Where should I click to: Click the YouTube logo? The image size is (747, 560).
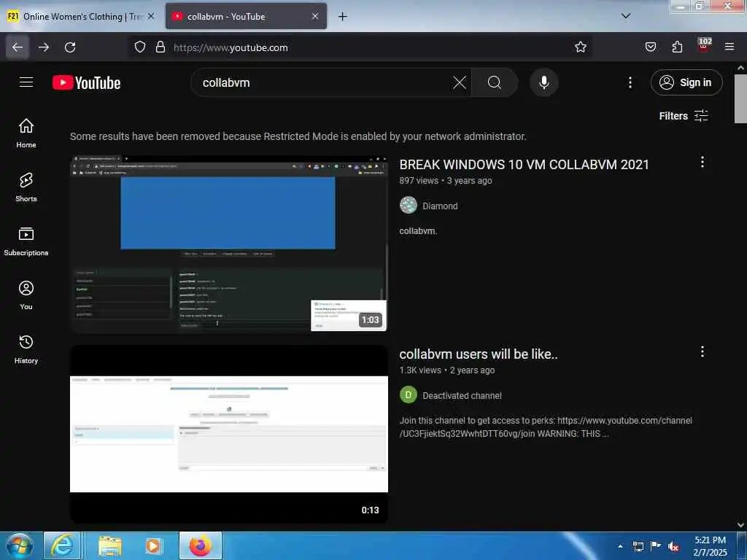(86, 83)
